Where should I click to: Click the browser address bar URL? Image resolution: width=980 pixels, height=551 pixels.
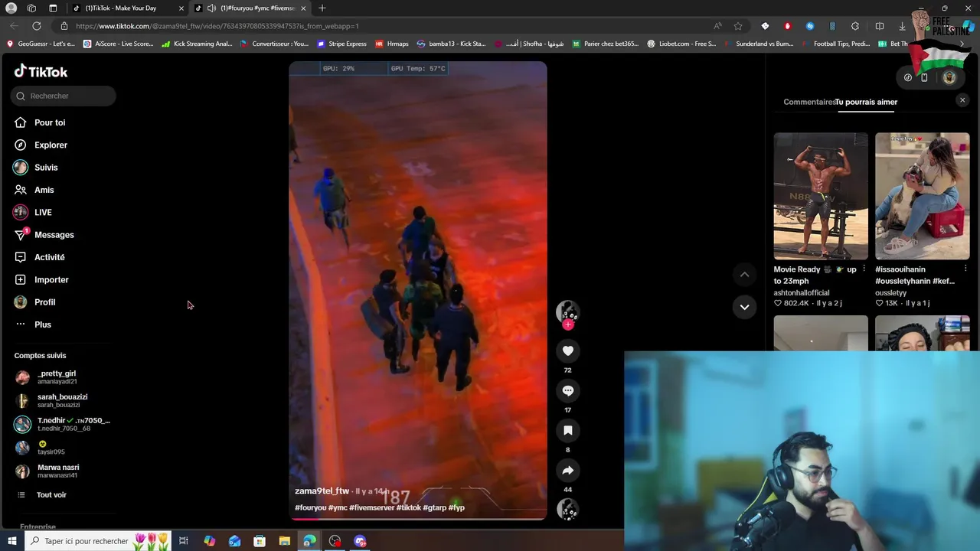click(217, 26)
